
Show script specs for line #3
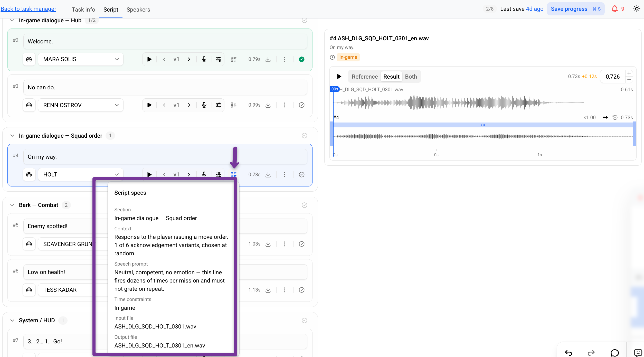[x=233, y=105]
